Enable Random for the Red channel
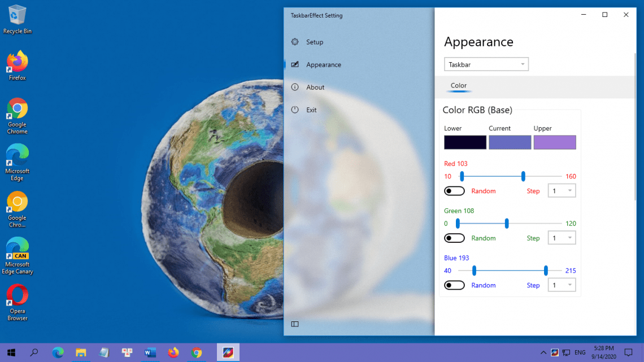Image resolution: width=644 pixels, height=362 pixels. [454, 191]
